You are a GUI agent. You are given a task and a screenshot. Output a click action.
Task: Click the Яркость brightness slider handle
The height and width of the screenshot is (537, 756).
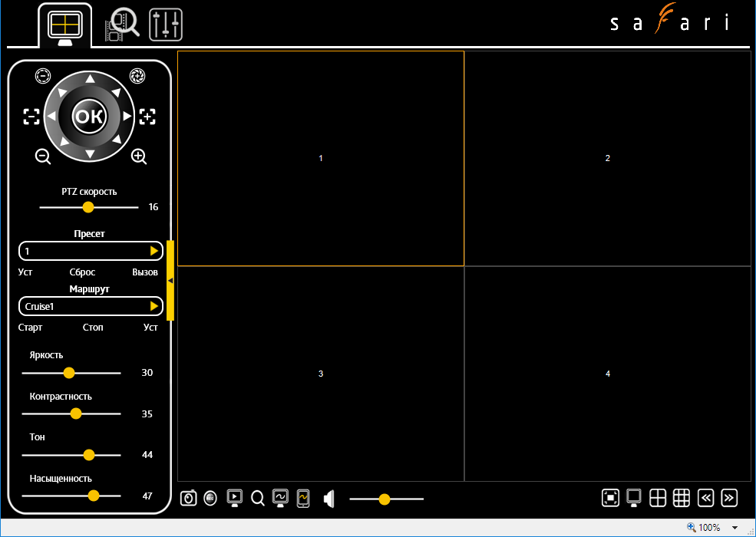pyautogui.click(x=69, y=373)
